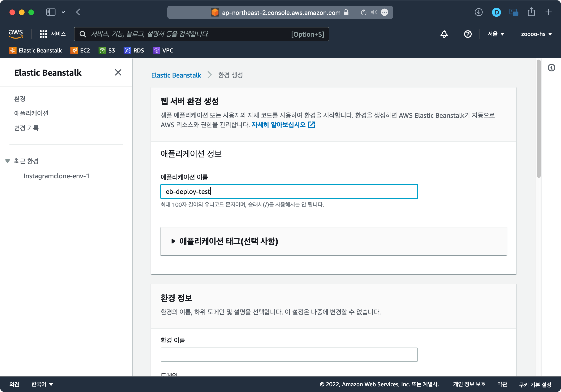Click Elastic Beanstalk breadcrumb link
The image size is (561, 392).
coord(176,75)
